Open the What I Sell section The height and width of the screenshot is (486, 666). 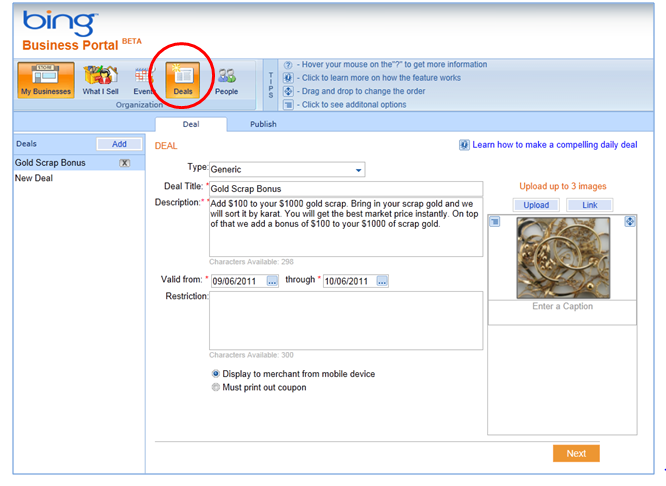click(x=101, y=79)
